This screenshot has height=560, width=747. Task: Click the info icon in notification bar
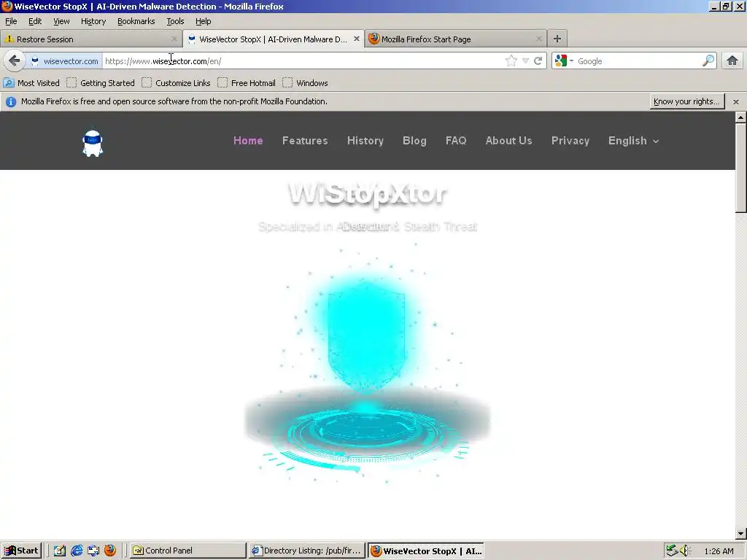pyautogui.click(x=10, y=101)
